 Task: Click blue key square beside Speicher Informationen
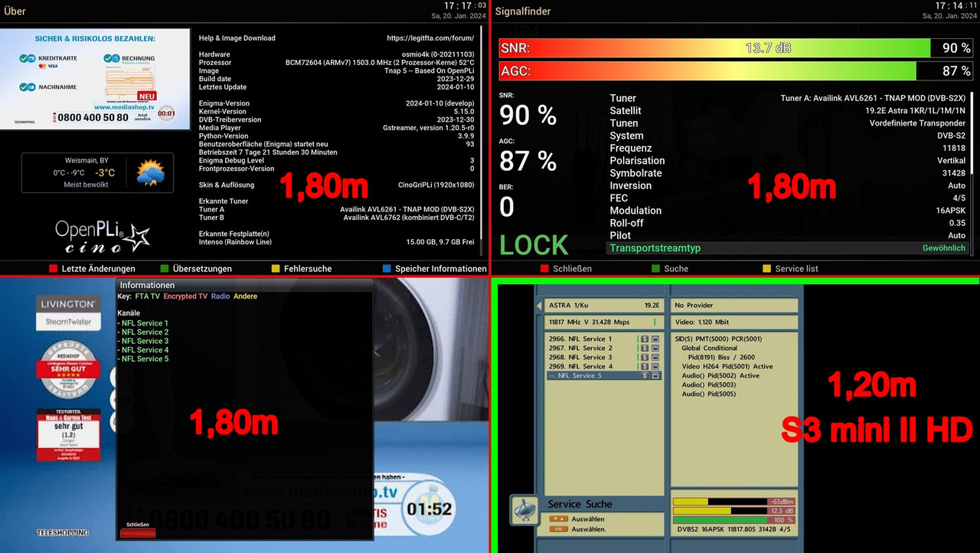tap(387, 269)
